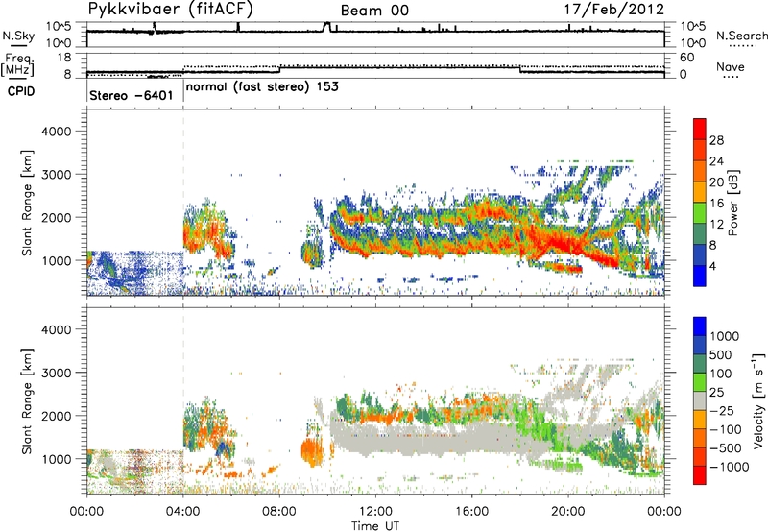This screenshot has width=768, height=532.
Task: Click 'Slant Range [km]' label of velocity panel
Action: [27, 400]
